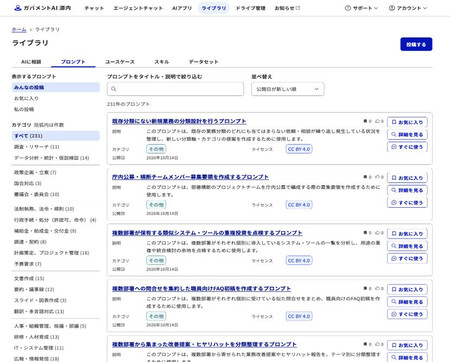Click the external-link icon beside お知らせ

pos(298,8)
